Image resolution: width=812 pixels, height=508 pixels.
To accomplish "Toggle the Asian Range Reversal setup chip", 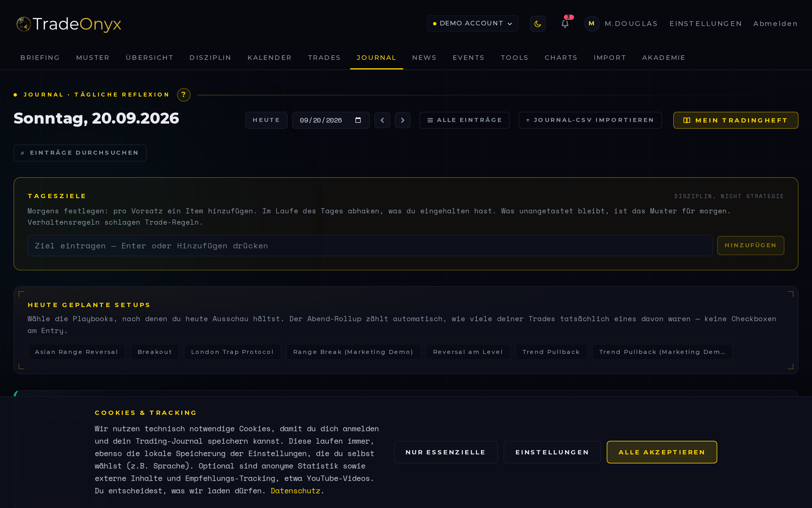I will click(x=76, y=352).
